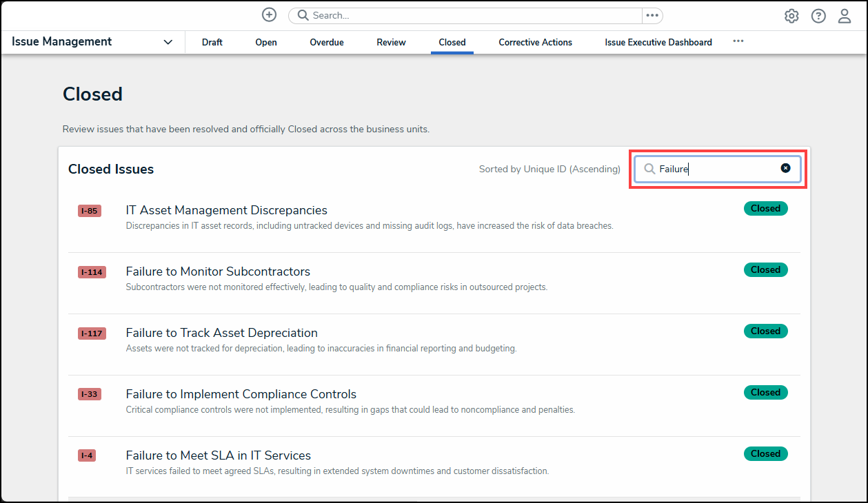
Task: Switch to the Draft tab
Action: click(212, 42)
